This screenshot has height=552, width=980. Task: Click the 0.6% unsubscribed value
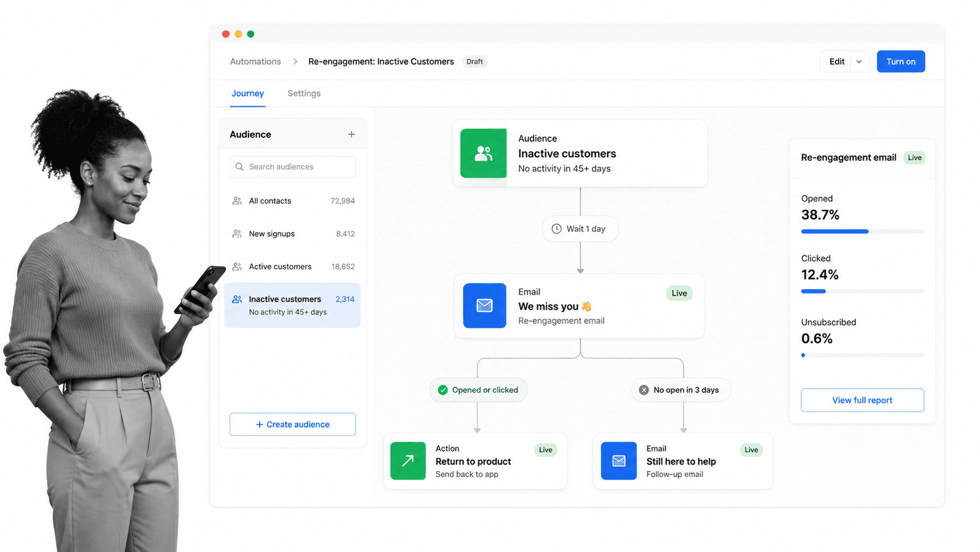coord(816,338)
